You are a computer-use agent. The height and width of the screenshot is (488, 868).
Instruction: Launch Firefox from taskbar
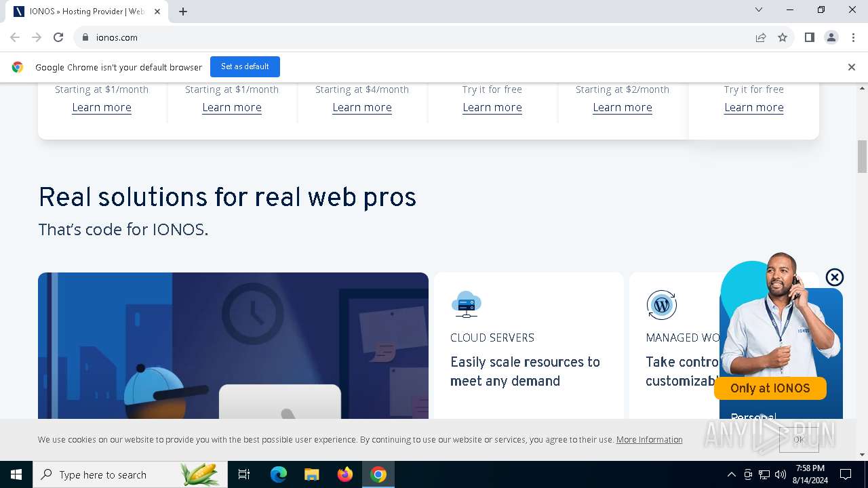click(x=345, y=474)
